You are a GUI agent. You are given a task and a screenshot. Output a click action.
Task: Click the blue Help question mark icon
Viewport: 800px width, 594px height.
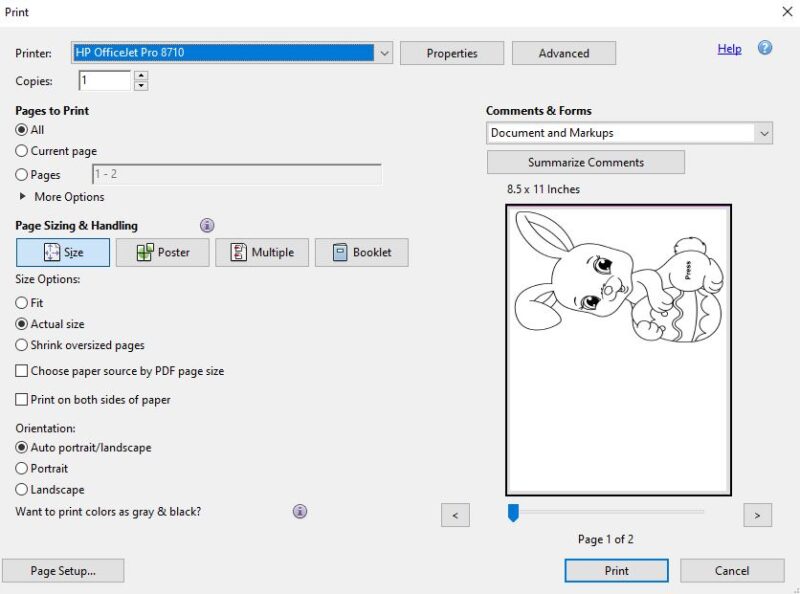click(765, 48)
